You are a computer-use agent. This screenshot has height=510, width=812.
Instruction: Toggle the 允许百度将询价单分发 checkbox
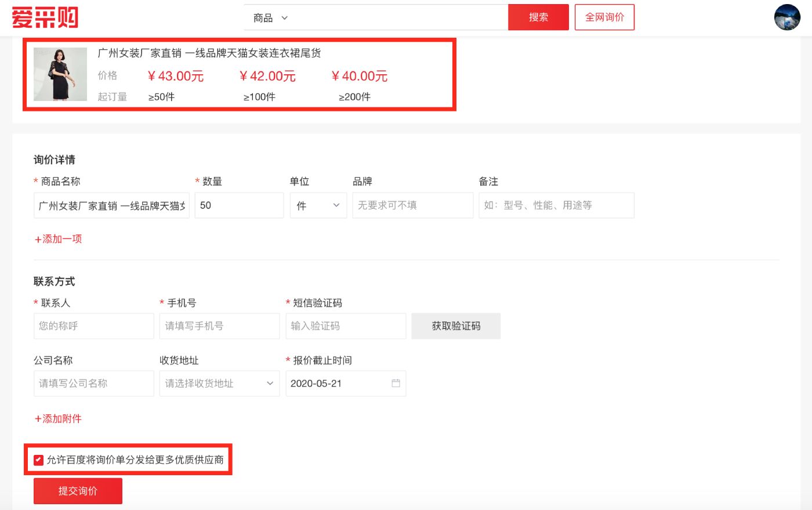38,460
